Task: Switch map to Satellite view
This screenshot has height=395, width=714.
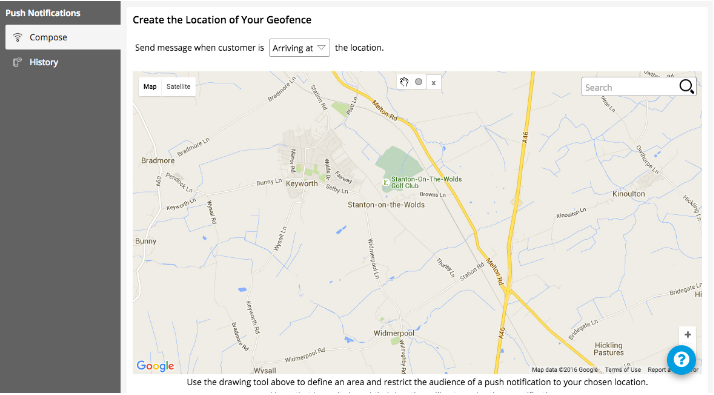Action: (x=178, y=87)
